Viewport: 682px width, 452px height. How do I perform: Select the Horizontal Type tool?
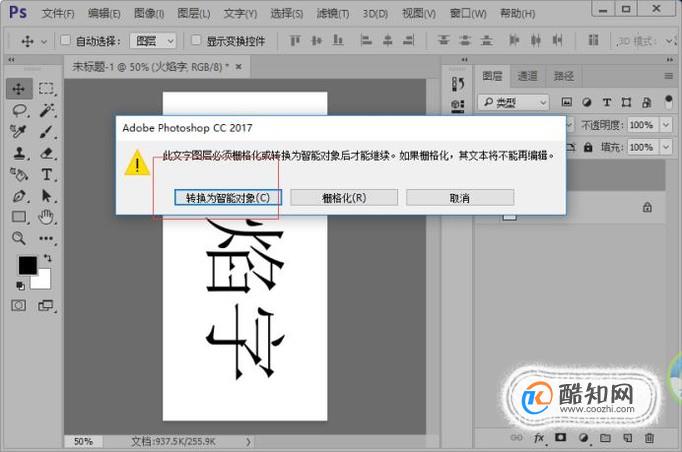tap(46, 174)
